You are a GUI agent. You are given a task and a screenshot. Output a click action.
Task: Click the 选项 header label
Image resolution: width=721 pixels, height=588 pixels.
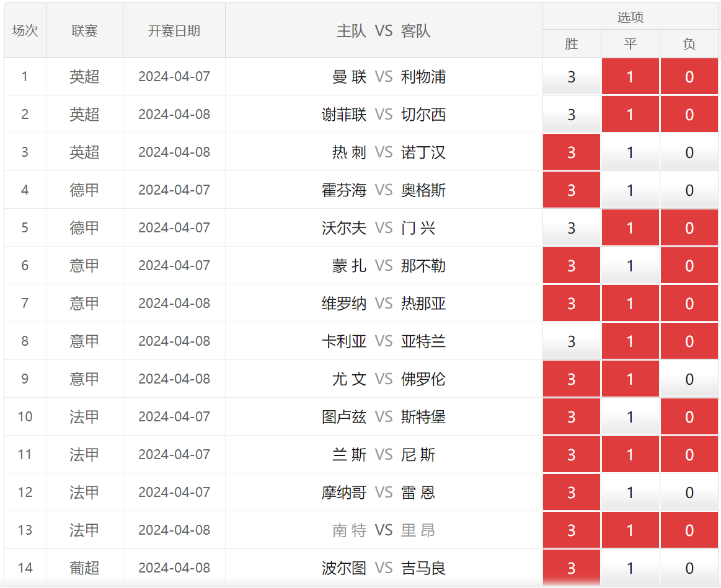pyautogui.click(x=630, y=17)
